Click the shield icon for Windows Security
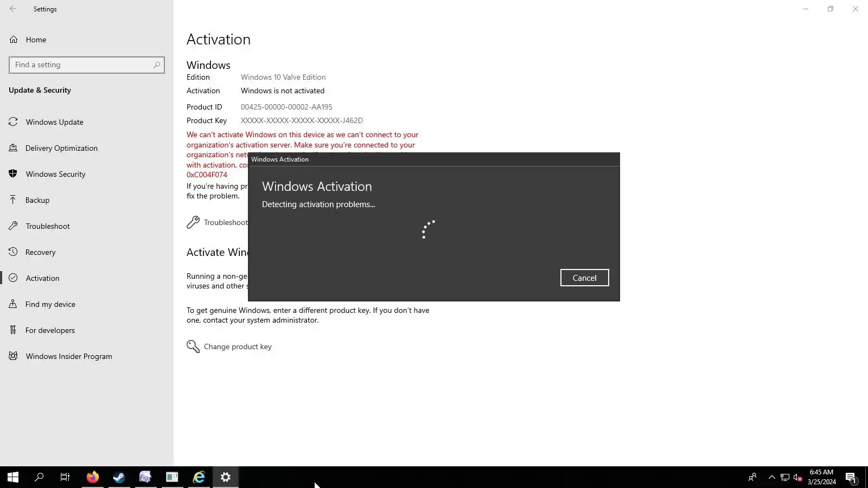Screen dimensions: 868x488 (13, 174)
